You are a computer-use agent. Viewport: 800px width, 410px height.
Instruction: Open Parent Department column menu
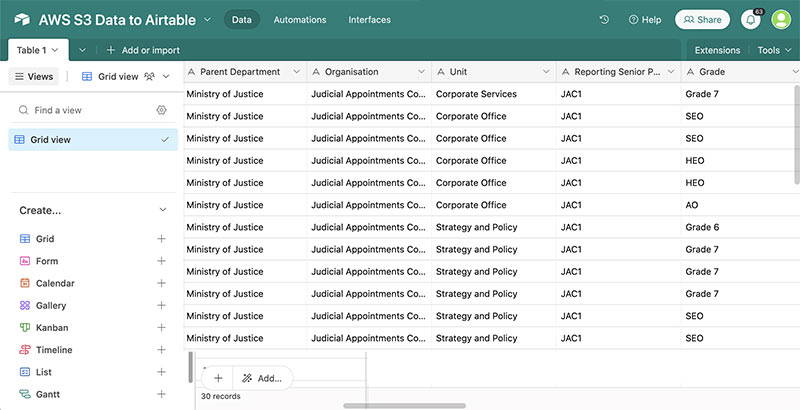pos(296,72)
